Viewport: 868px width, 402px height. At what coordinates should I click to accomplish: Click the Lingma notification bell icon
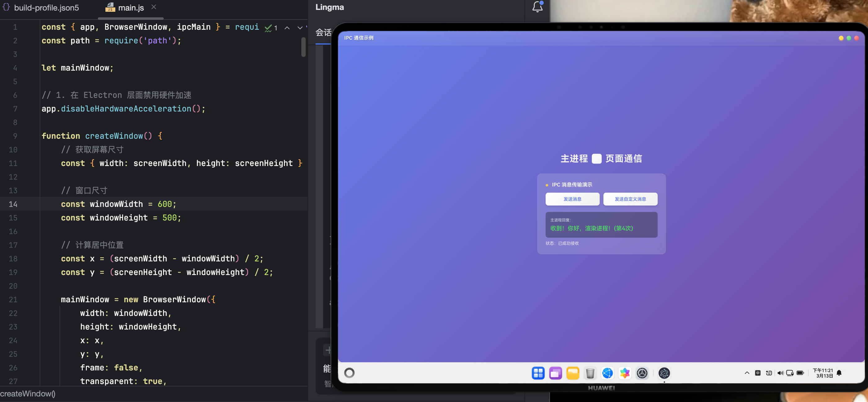point(537,7)
